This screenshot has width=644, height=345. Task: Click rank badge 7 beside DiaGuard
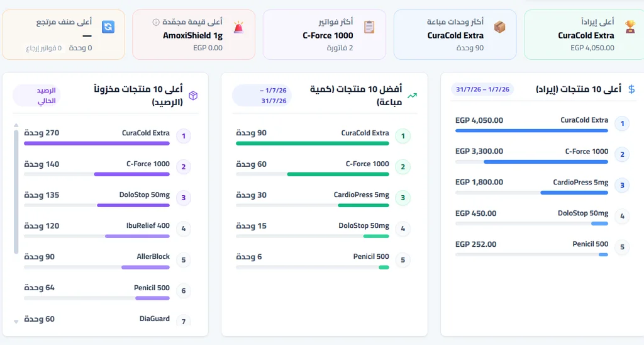pos(183,321)
